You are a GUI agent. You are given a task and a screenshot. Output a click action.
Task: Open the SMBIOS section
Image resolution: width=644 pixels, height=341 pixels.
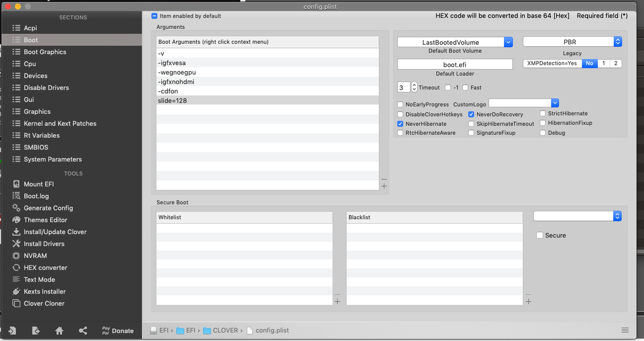35,148
